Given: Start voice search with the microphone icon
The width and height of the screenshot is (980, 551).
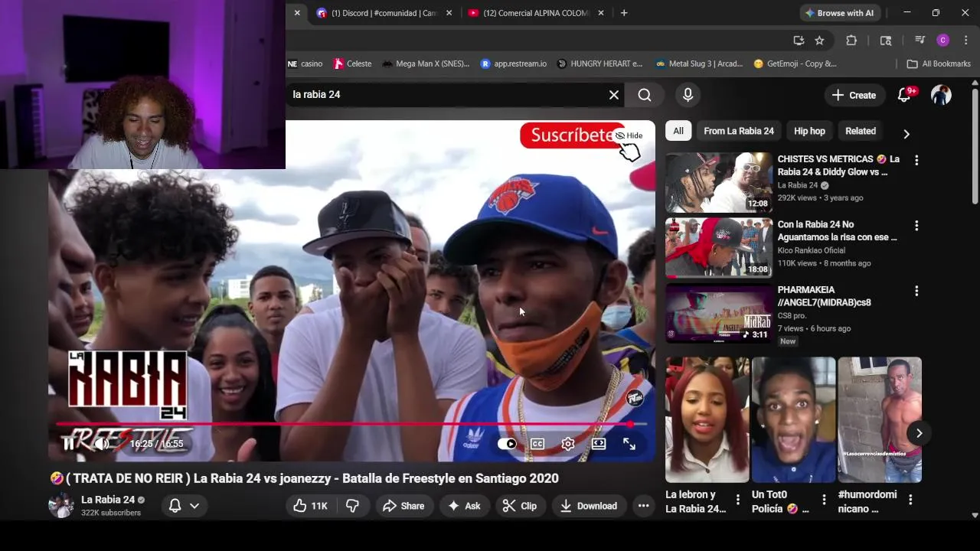Looking at the screenshot, I should click(688, 95).
